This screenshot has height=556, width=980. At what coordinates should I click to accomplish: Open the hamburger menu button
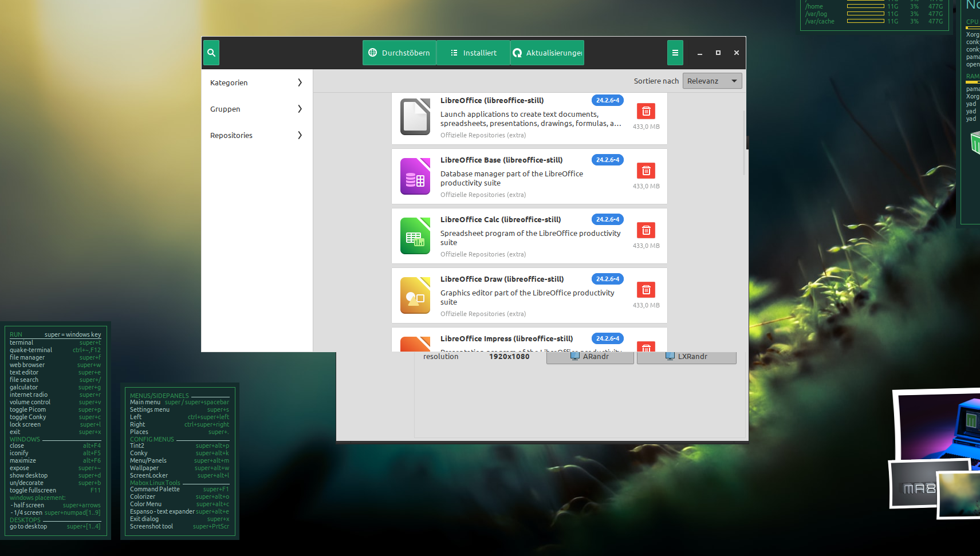[675, 53]
